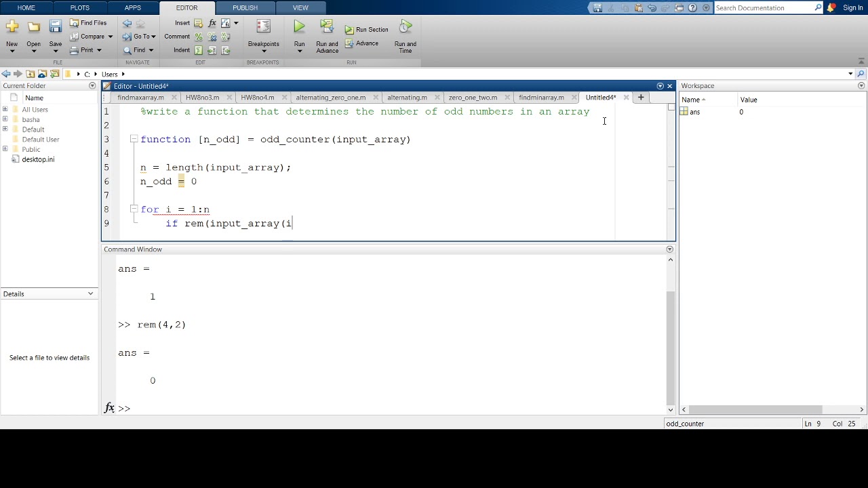Viewport: 868px width, 488px height.
Task: Click the Workspace horizontal scrollbar
Action: click(755, 409)
